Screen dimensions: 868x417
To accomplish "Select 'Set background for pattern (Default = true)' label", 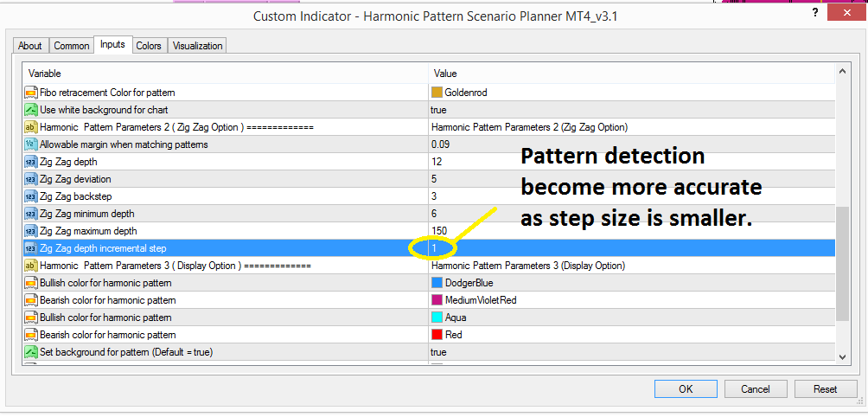I will [126, 352].
